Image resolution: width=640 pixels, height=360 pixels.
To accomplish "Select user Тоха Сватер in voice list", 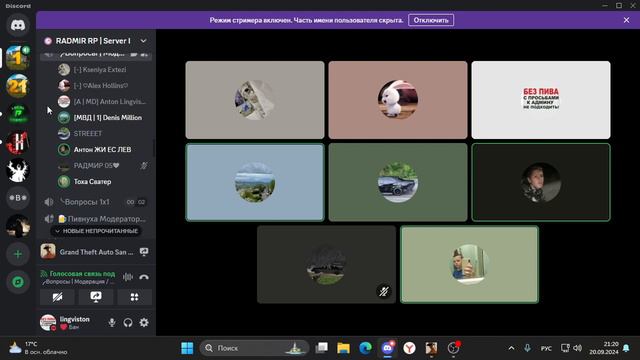I will (x=102, y=182).
